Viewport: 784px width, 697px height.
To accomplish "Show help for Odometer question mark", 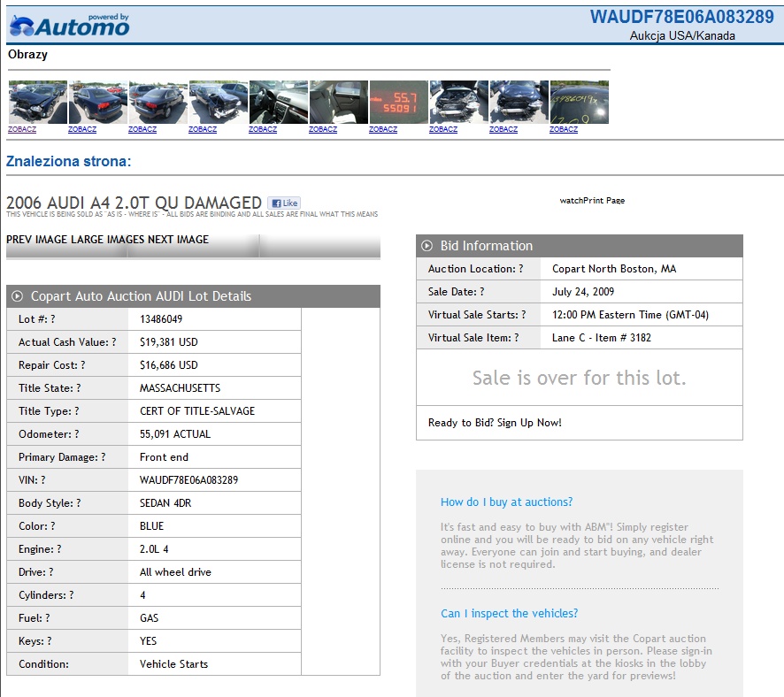I will (76, 434).
